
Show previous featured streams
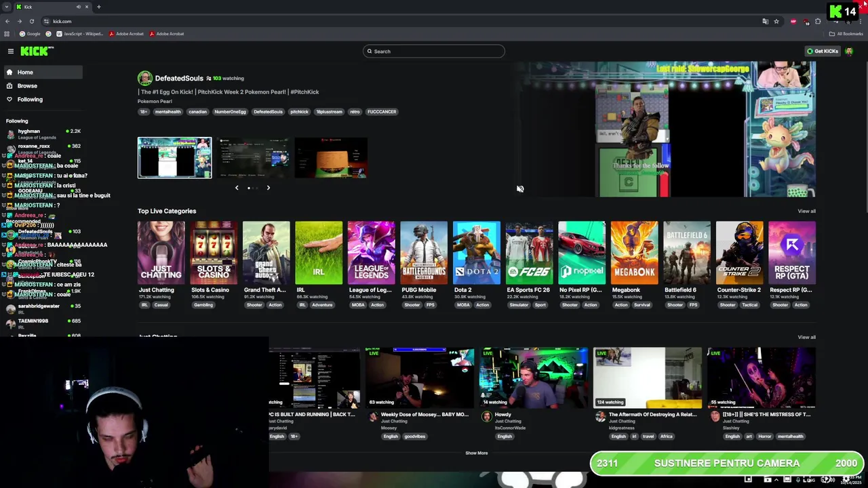(x=237, y=188)
